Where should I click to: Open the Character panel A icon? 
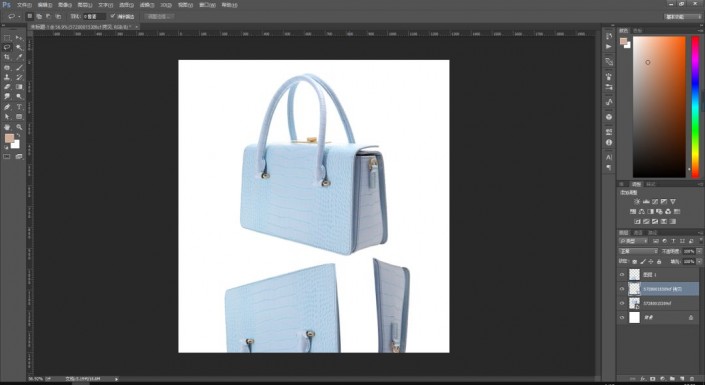point(609,157)
